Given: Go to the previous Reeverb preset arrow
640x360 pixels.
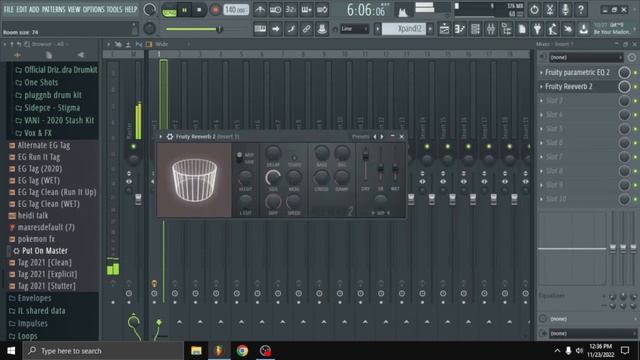Looking at the screenshot, I should point(375,137).
